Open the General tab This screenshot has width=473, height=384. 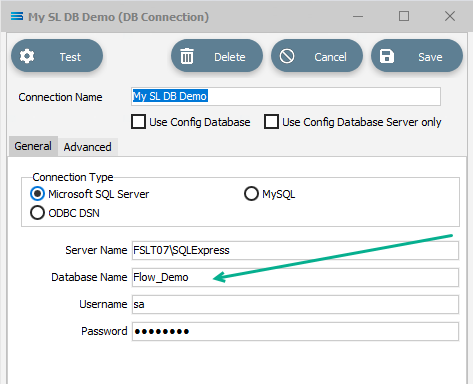point(33,146)
